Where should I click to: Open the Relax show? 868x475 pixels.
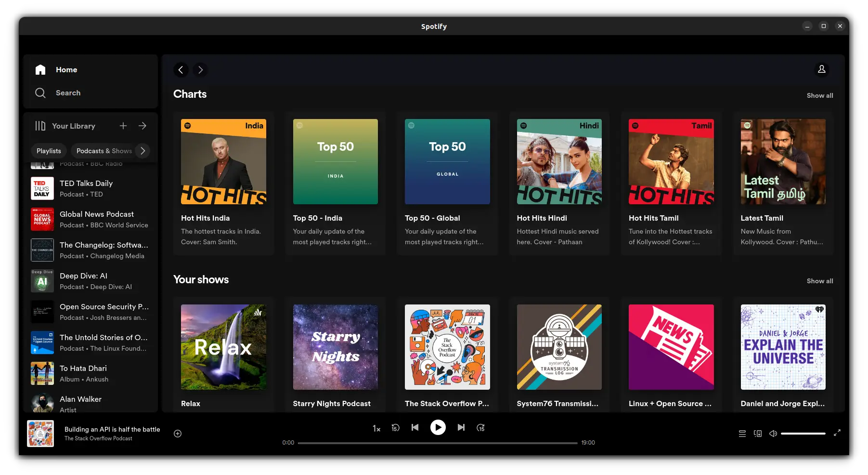(x=223, y=355)
